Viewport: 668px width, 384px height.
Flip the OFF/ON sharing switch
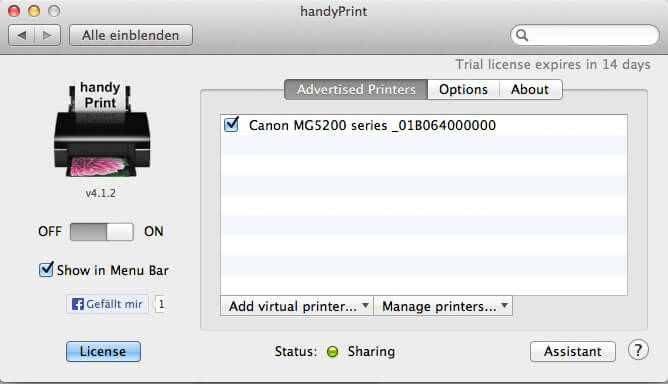[102, 232]
